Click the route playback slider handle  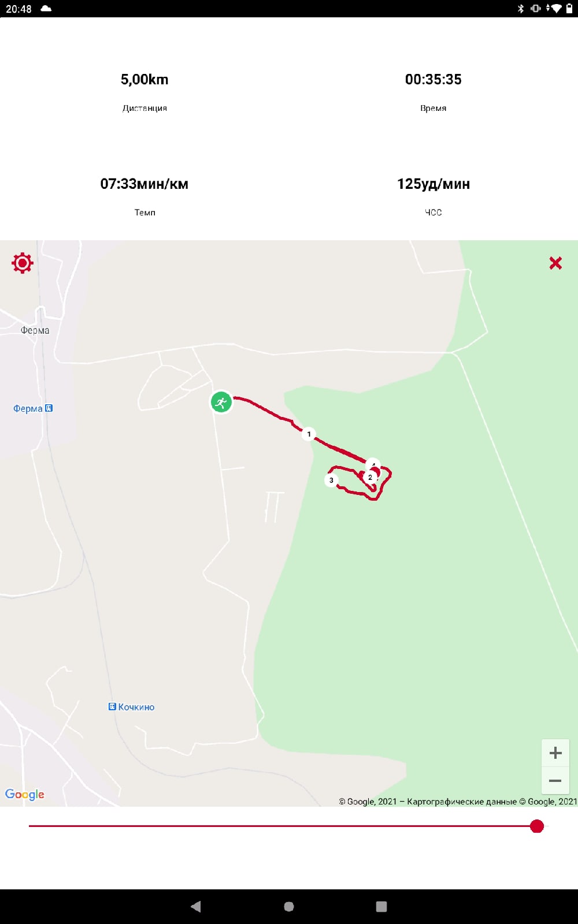click(x=537, y=826)
